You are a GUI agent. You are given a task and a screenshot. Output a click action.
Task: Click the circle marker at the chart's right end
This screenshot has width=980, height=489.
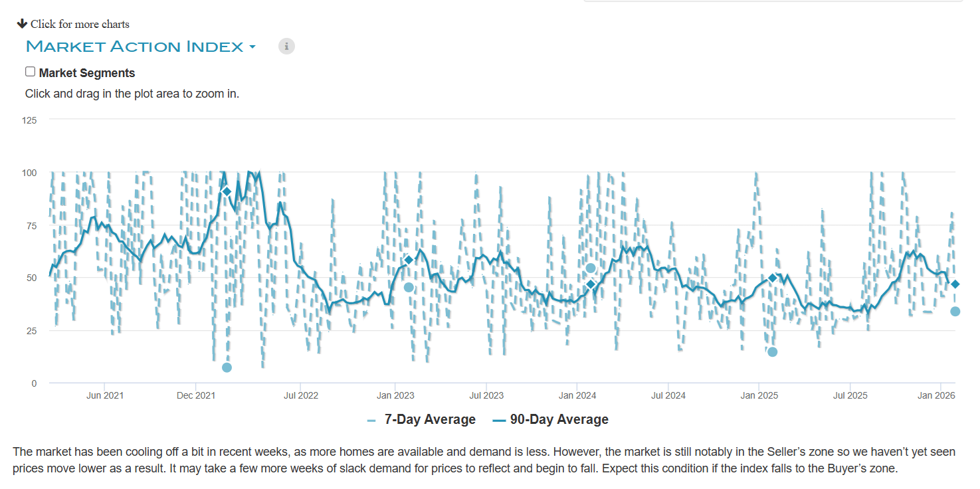click(x=955, y=312)
